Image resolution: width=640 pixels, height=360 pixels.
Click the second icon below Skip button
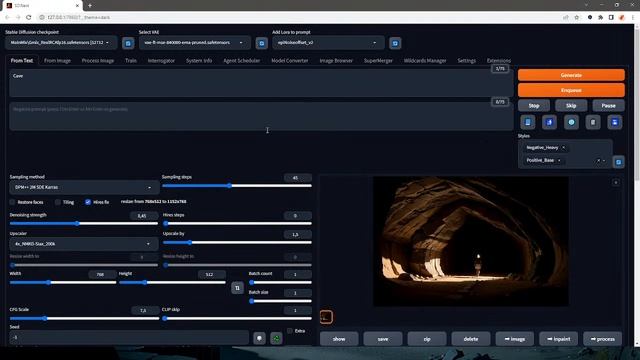coord(549,122)
